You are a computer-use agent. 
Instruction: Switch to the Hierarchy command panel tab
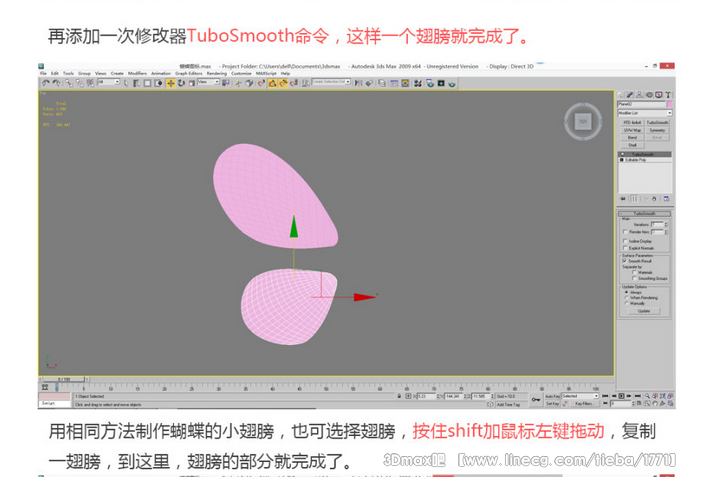(640, 95)
